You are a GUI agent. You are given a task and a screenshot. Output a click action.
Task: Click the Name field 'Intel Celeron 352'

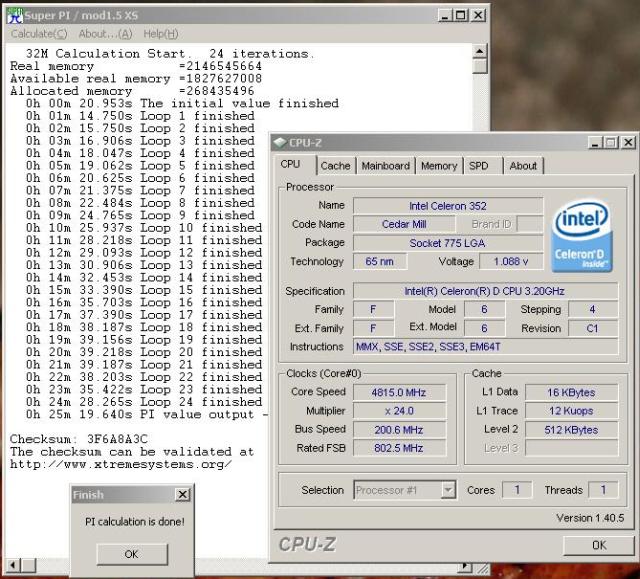tap(448, 206)
